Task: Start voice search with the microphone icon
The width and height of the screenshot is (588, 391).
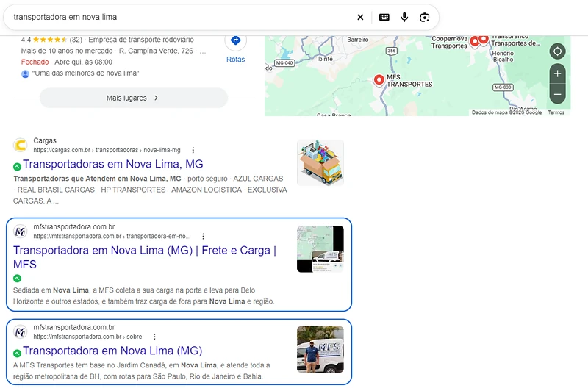Action: (404, 17)
